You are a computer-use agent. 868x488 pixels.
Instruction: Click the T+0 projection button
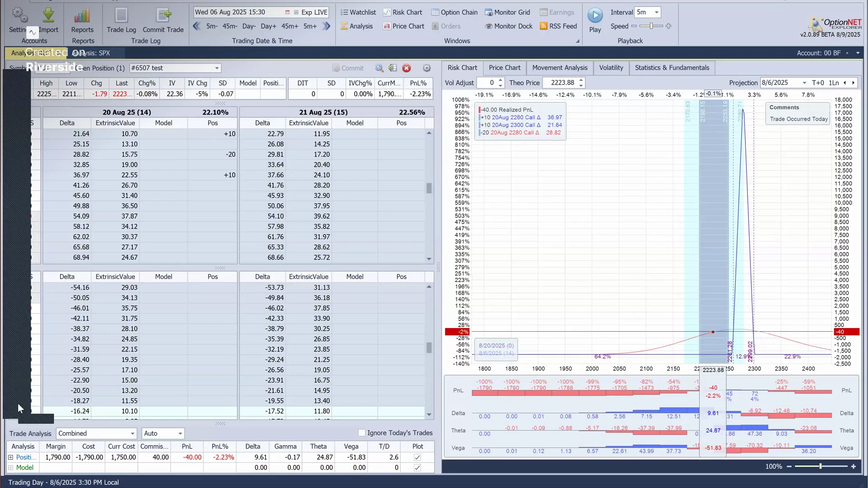pyautogui.click(x=818, y=83)
